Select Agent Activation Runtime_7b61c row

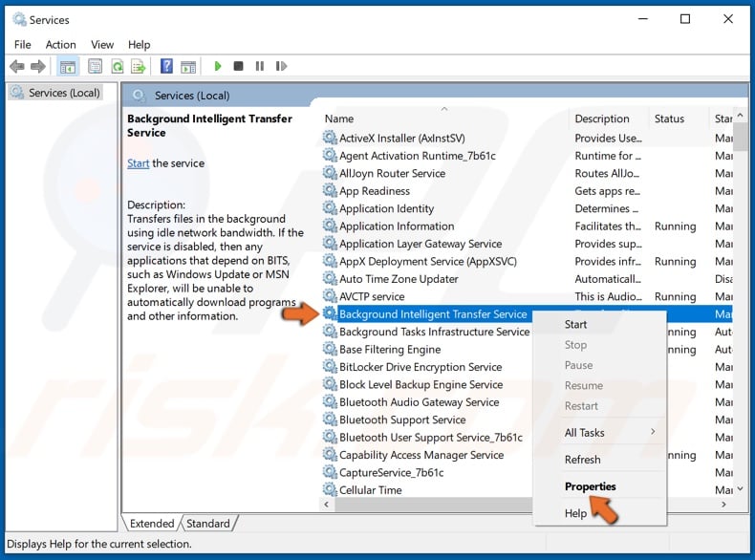[x=528, y=156]
